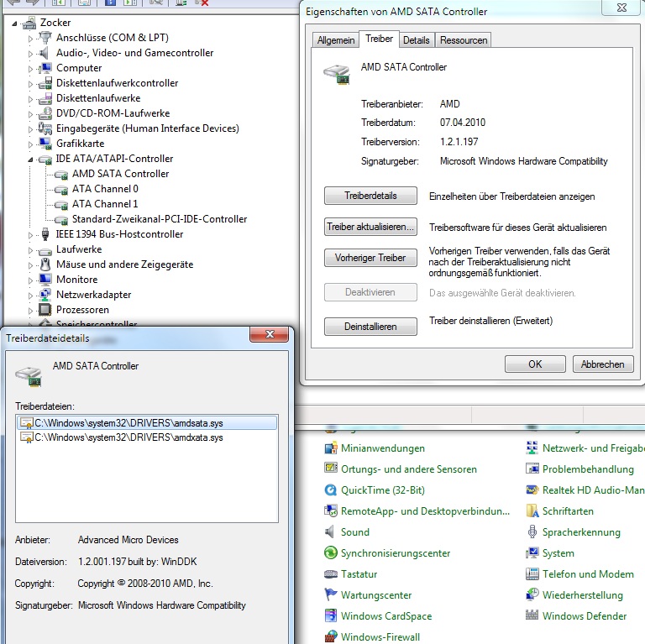Switch to the Ressourcen tab

pos(464,40)
